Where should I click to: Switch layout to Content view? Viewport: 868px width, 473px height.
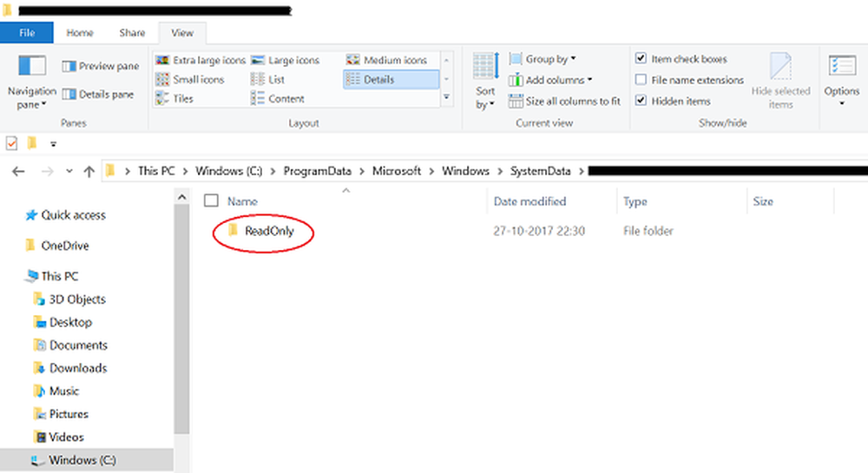pyautogui.click(x=278, y=99)
